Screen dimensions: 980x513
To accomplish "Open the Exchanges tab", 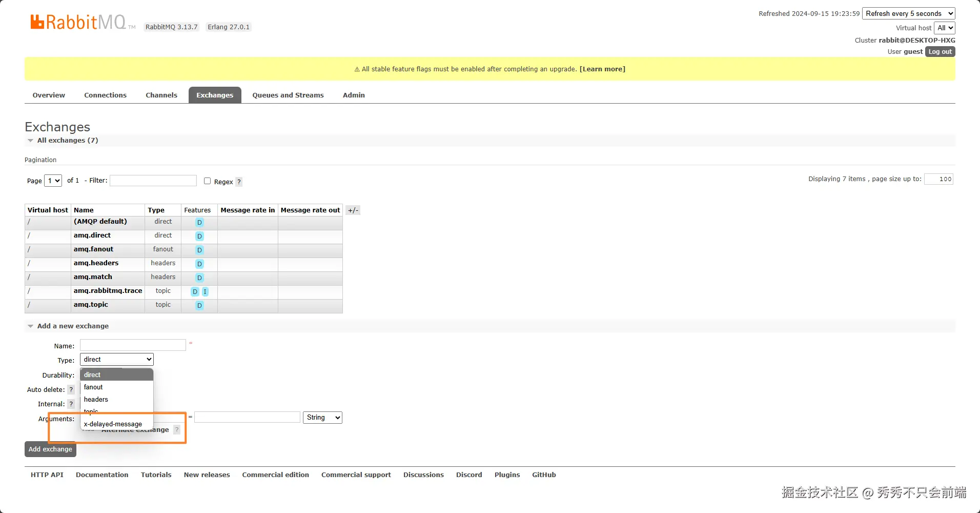I will click(215, 95).
